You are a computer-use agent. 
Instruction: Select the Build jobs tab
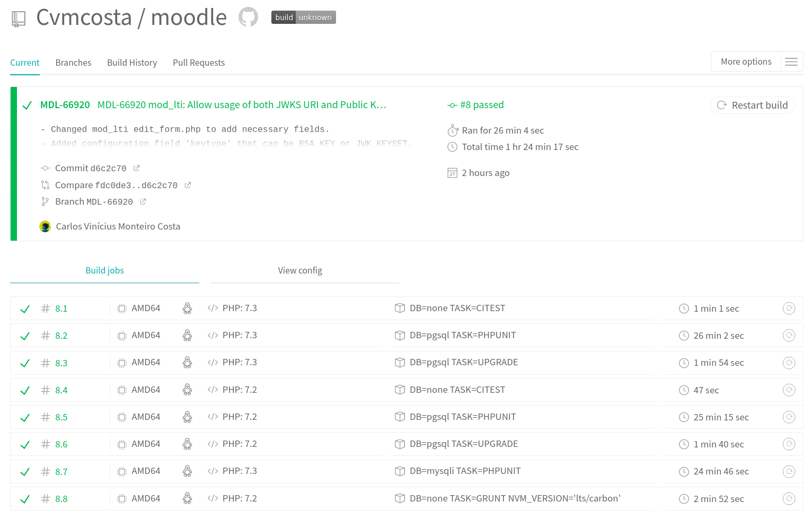point(104,270)
